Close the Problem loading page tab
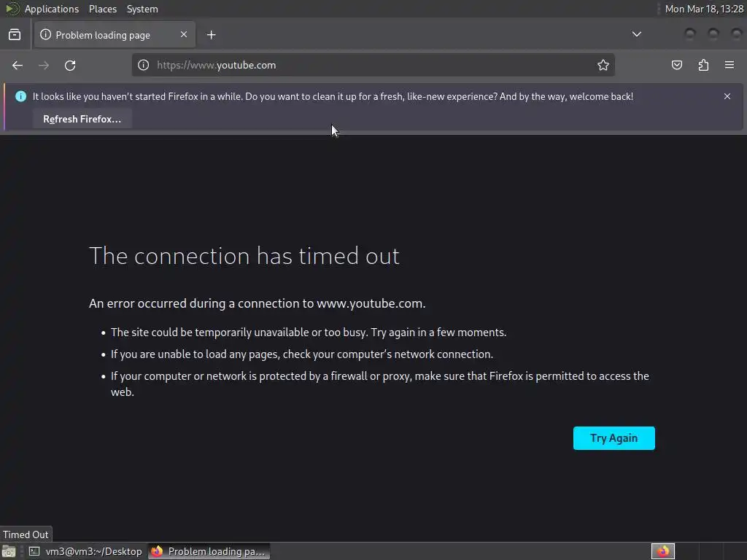747x560 pixels. (x=184, y=34)
